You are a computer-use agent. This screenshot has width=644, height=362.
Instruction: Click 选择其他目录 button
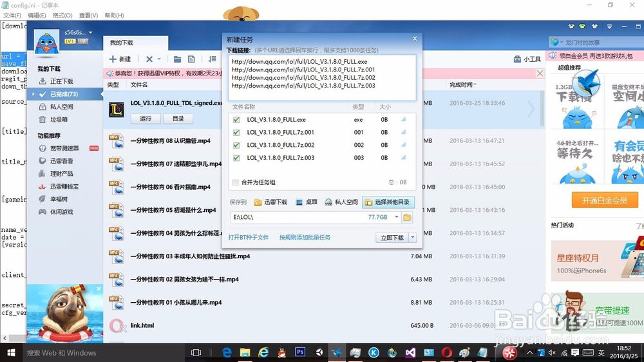tap(388, 202)
